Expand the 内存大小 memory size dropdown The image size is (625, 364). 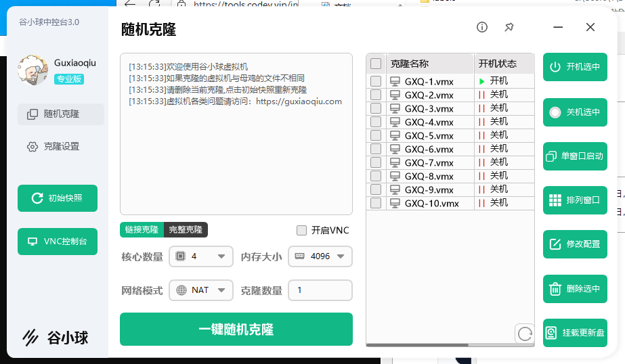click(x=320, y=256)
